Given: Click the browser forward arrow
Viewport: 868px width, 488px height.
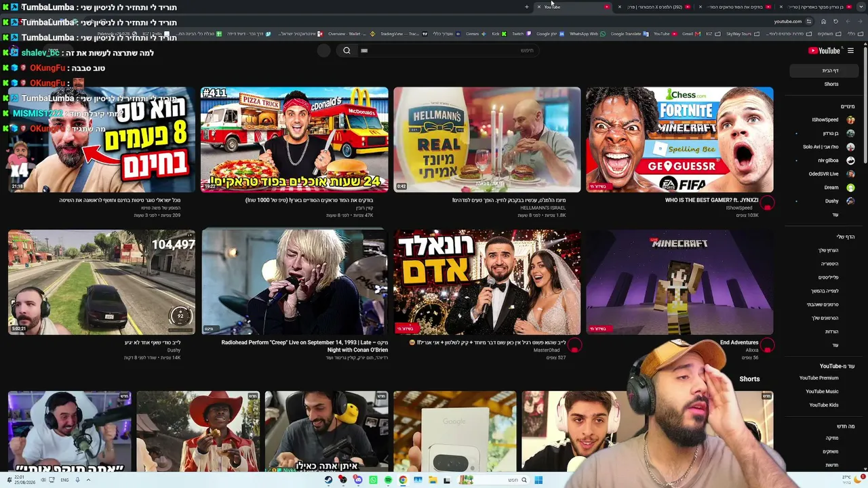Looking at the screenshot, I should (x=848, y=22).
